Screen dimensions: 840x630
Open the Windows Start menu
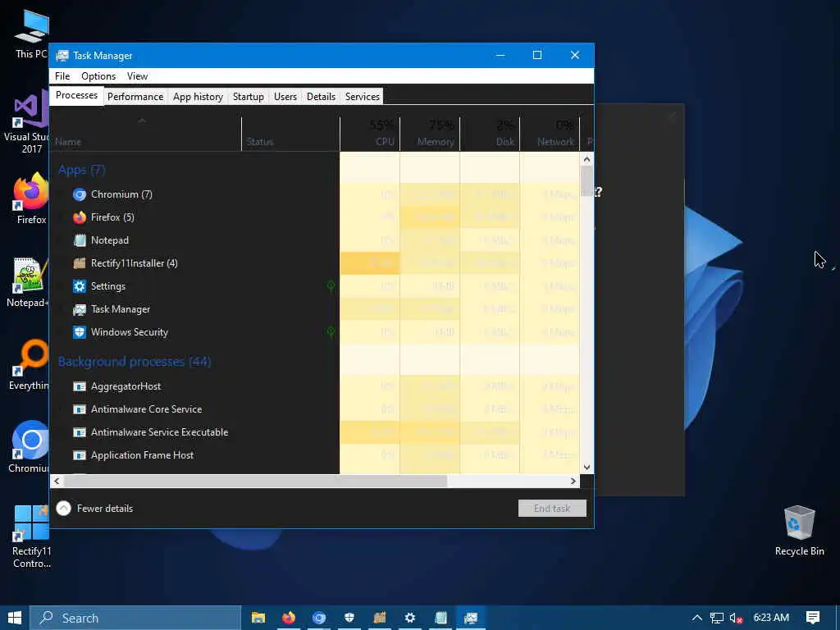pos(15,618)
